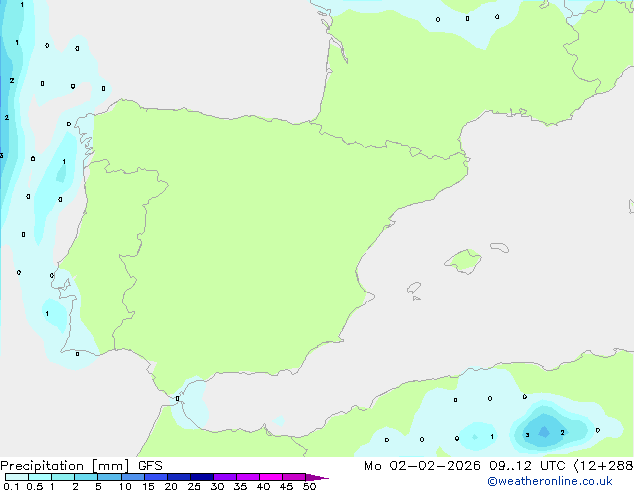Click the 0.5–1 mm legend color box

tap(40, 477)
